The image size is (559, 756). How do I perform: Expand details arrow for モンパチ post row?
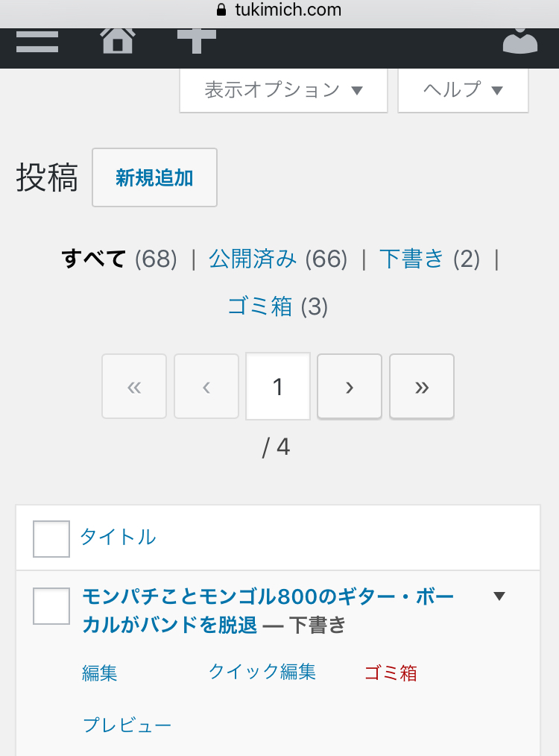click(499, 596)
